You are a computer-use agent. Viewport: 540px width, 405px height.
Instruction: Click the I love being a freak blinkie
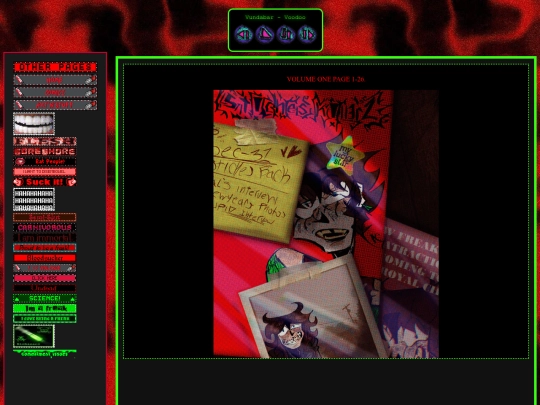45,319
